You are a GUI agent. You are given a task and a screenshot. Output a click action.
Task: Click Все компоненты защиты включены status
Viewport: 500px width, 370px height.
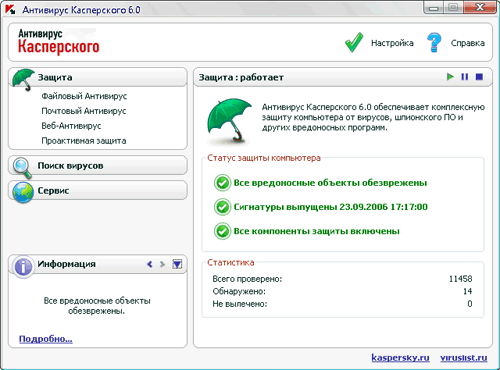pos(317,231)
